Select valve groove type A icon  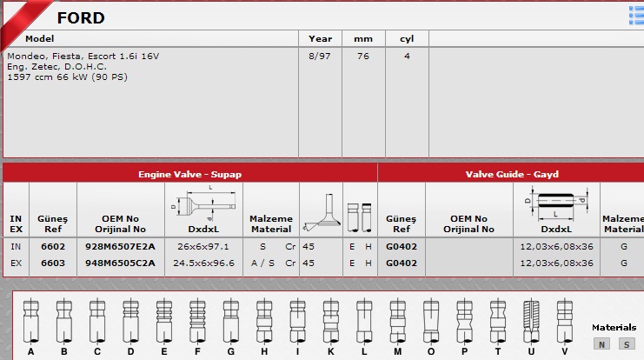[x=30, y=321]
